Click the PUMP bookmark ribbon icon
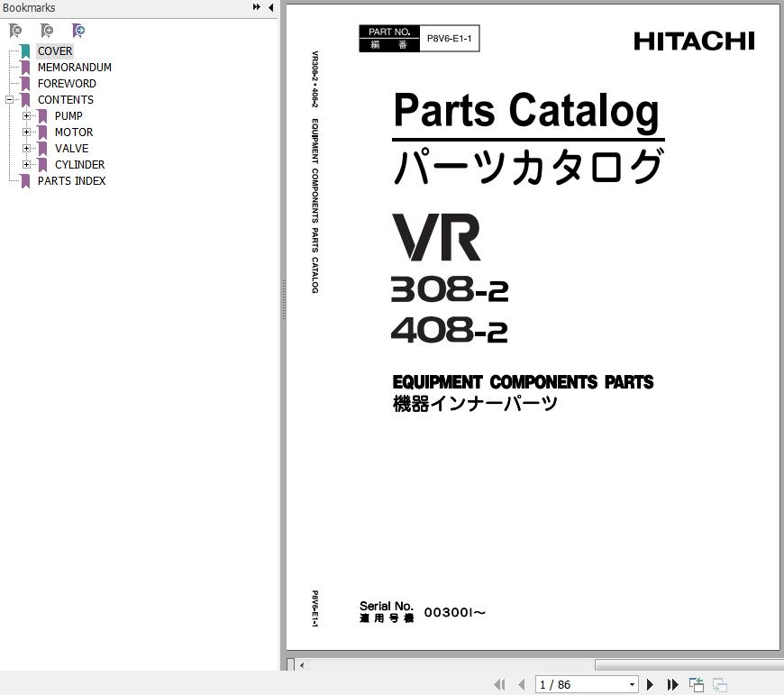784x695 pixels. (42, 116)
